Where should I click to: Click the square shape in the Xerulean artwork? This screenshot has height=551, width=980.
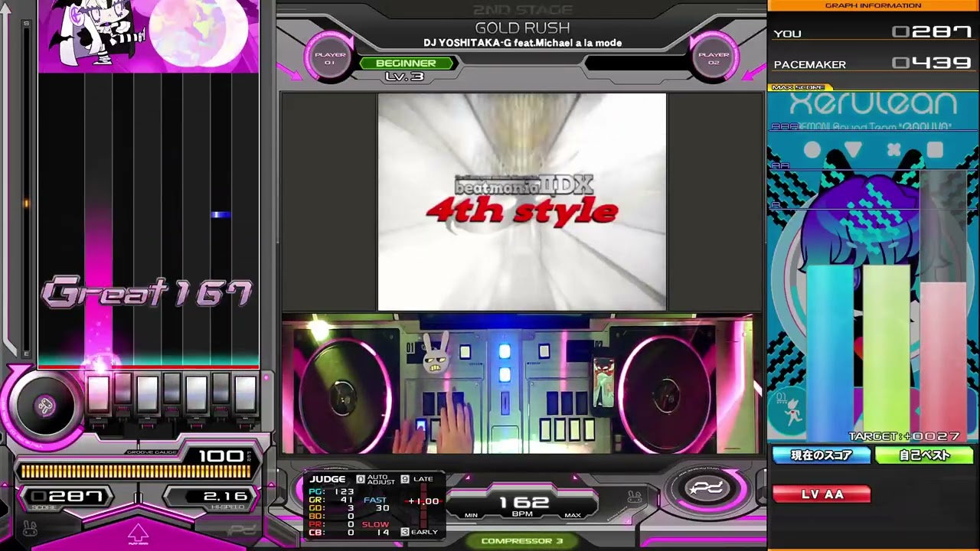[x=934, y=149]
